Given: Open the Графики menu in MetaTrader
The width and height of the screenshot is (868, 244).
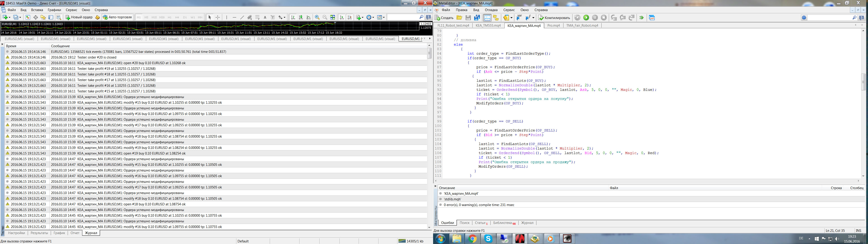Looking at the screenshot, I should point(54,10).
